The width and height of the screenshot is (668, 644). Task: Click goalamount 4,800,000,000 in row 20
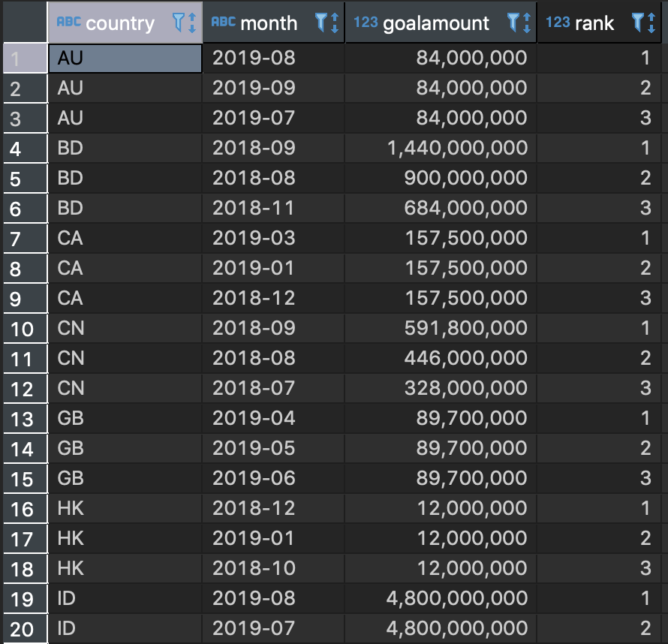[441, 629]
